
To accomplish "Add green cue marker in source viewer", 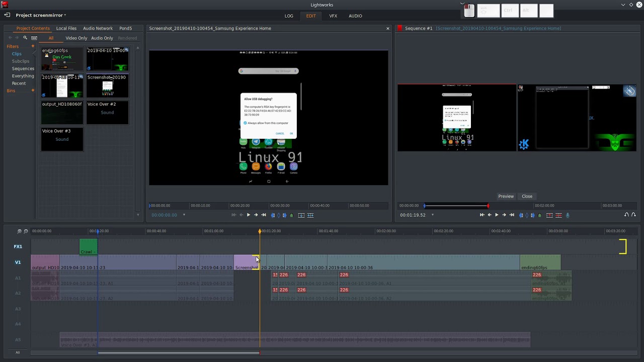I will click(291, 215).
